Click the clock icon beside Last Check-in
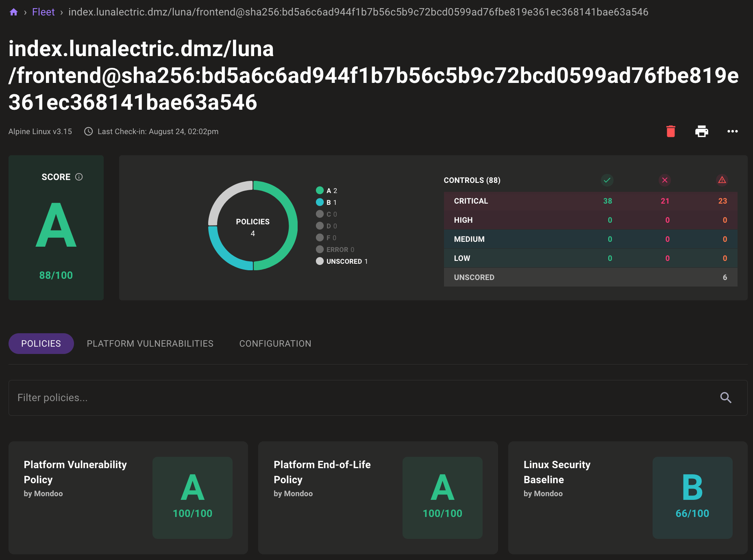The width and height of the screenshot is (753, 560). (88, 131)
